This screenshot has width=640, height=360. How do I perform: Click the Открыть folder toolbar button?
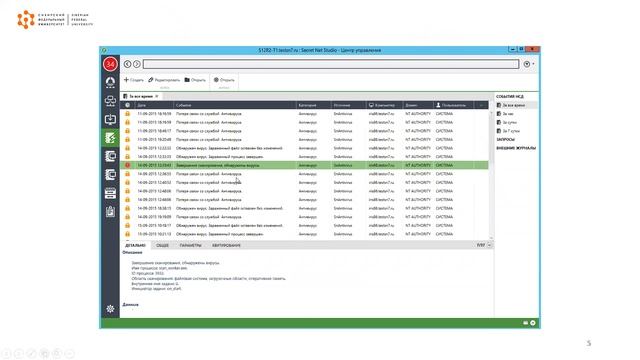click(195, 80)
